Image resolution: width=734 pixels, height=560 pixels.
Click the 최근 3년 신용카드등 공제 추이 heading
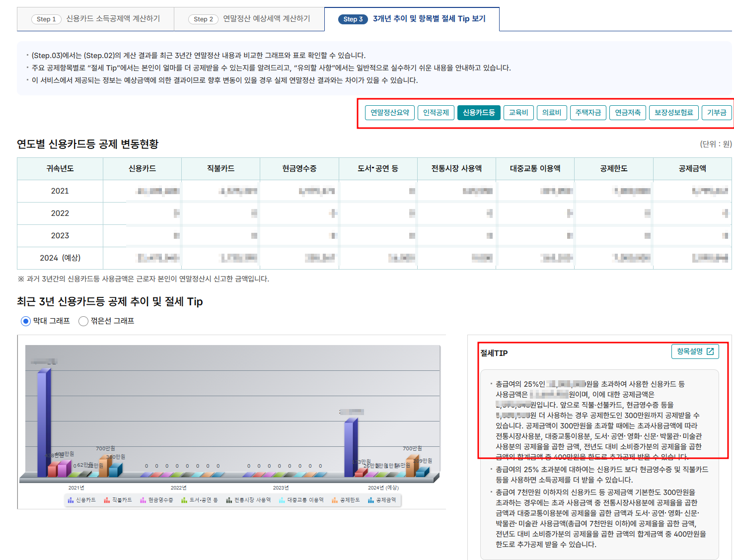tap(110, 302)
